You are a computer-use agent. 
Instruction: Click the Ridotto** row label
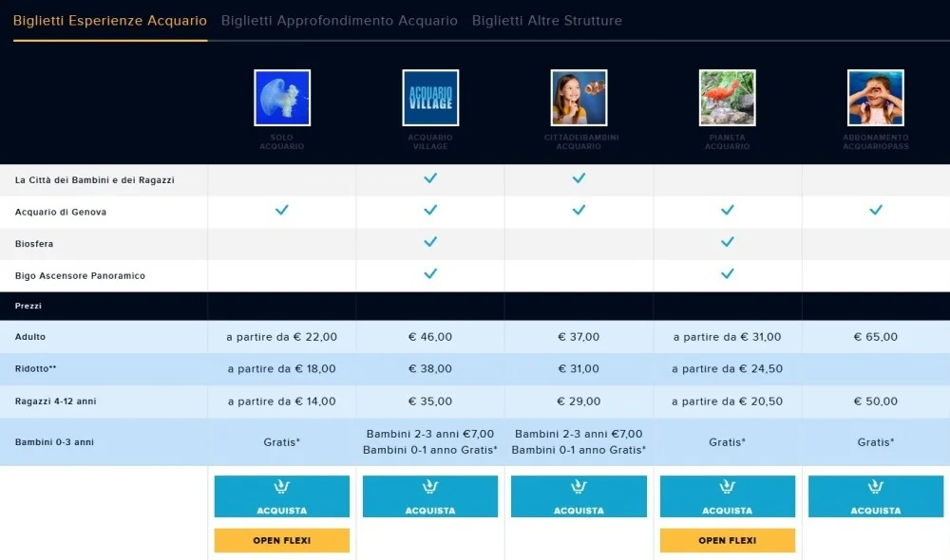pyautogui.click(x=36, y=368)
